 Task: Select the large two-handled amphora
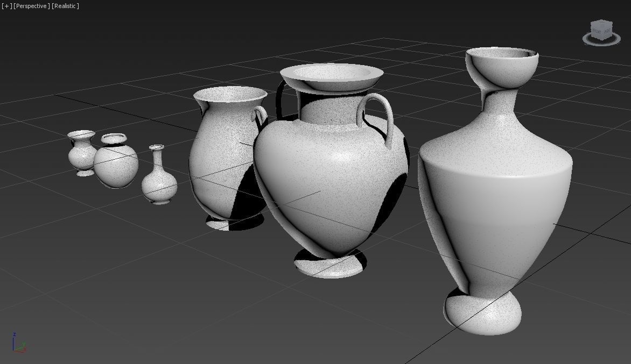coord(331,171)
